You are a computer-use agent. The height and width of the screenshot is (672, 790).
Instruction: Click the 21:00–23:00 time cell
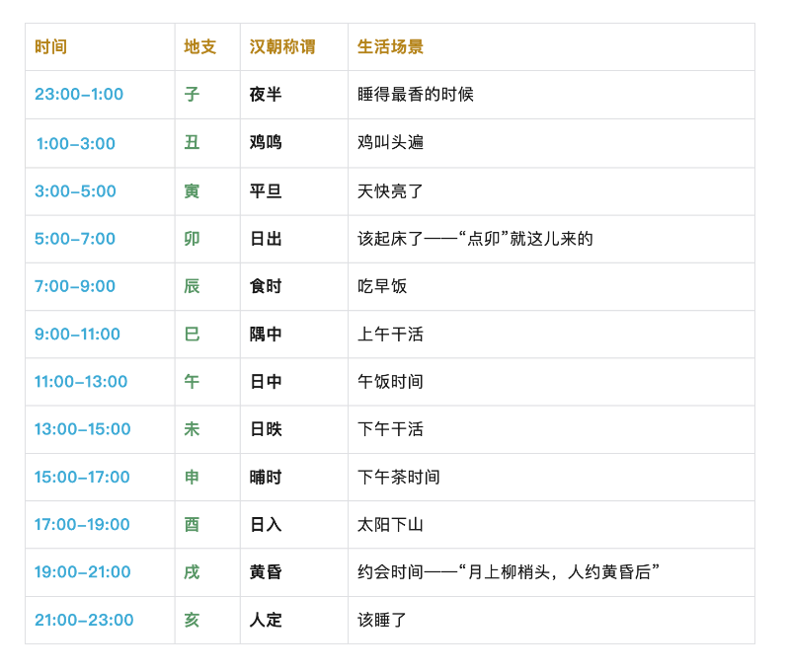point(84,621)
